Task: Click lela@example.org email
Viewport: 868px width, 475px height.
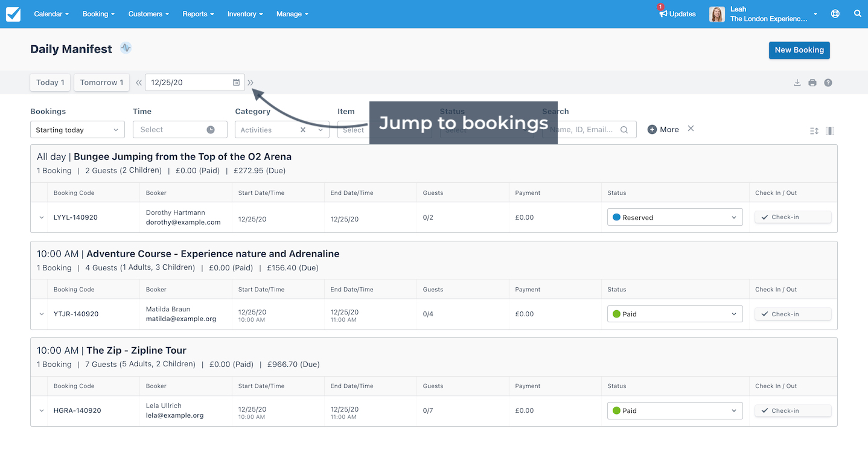Action: point(175,415)
